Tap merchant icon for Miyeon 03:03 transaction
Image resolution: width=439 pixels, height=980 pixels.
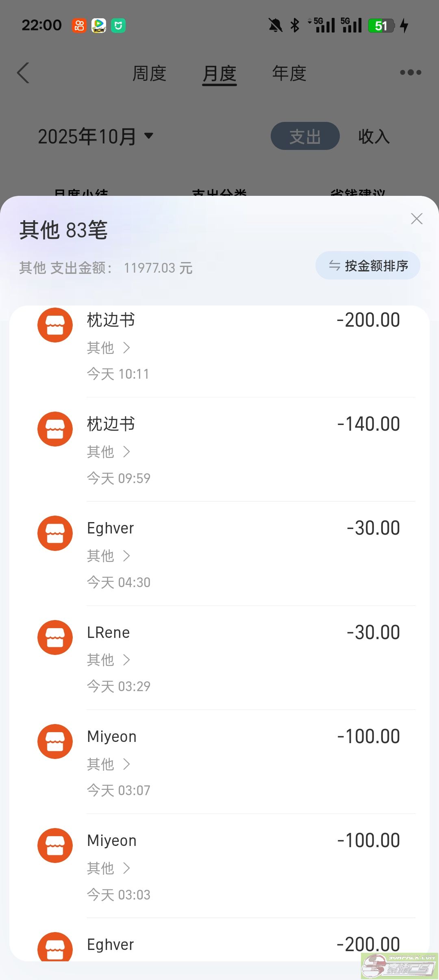(x=55, y=846)
